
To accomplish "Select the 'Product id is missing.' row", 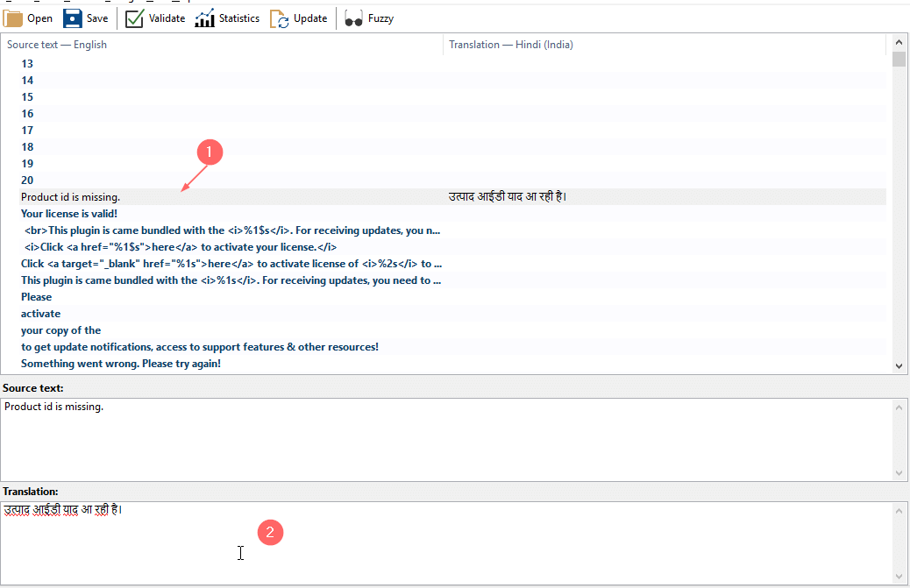I will (70, 197).
